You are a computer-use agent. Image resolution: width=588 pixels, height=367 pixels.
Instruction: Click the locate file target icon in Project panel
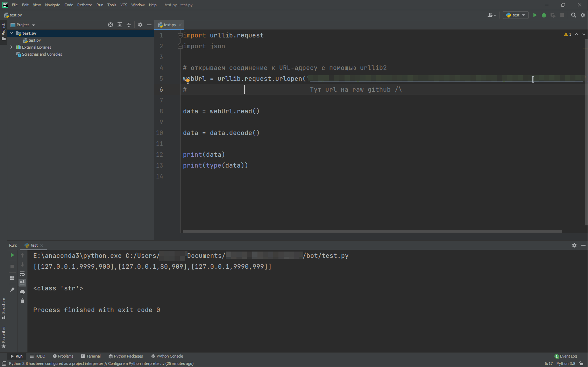click(111, 25)
